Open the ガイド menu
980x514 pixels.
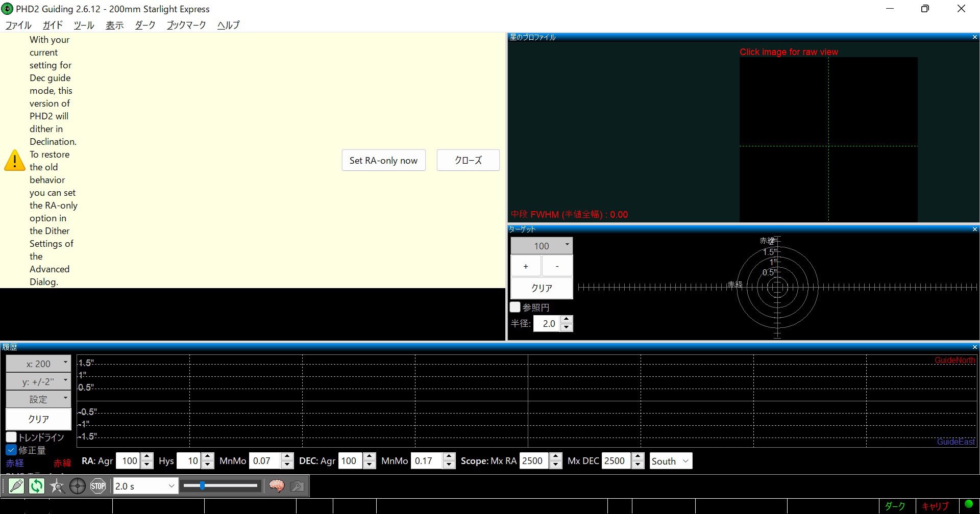pos(53,25)
